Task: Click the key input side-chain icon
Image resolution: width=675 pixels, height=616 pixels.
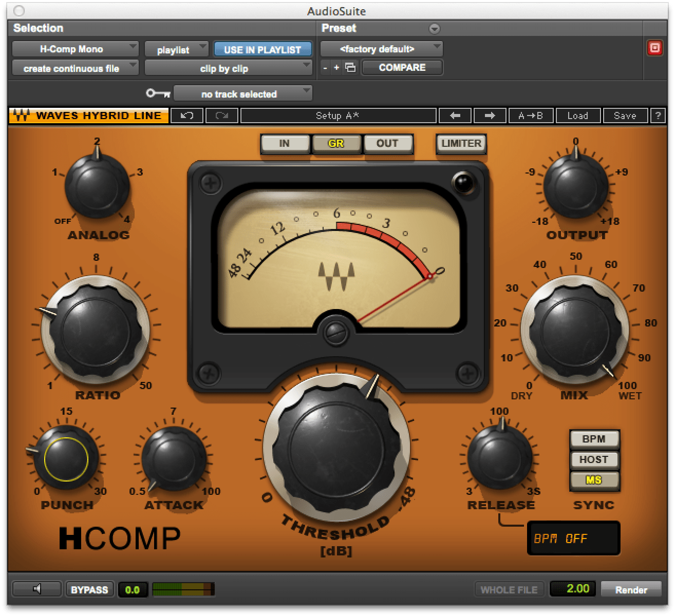Action: tap(158, 93)
